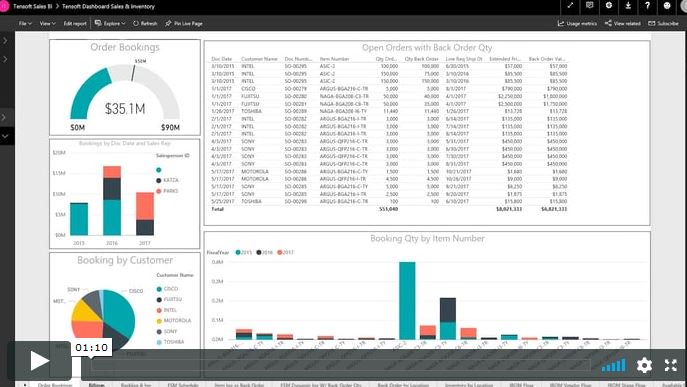Select TOSHIBA in Customer Name legend
The width and height of the screenshot is (687, 387).
(170, 342)
